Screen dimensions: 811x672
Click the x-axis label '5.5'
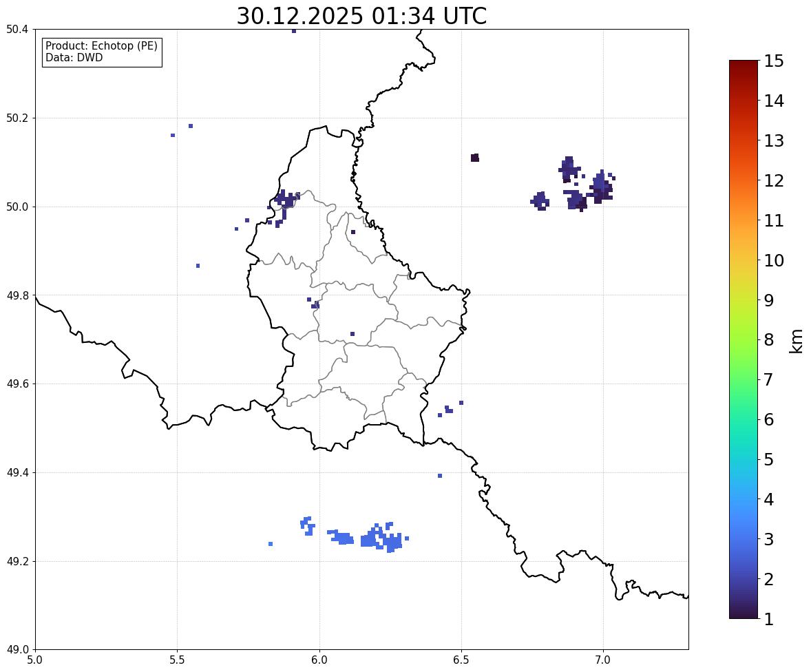[x=177, y=660]
